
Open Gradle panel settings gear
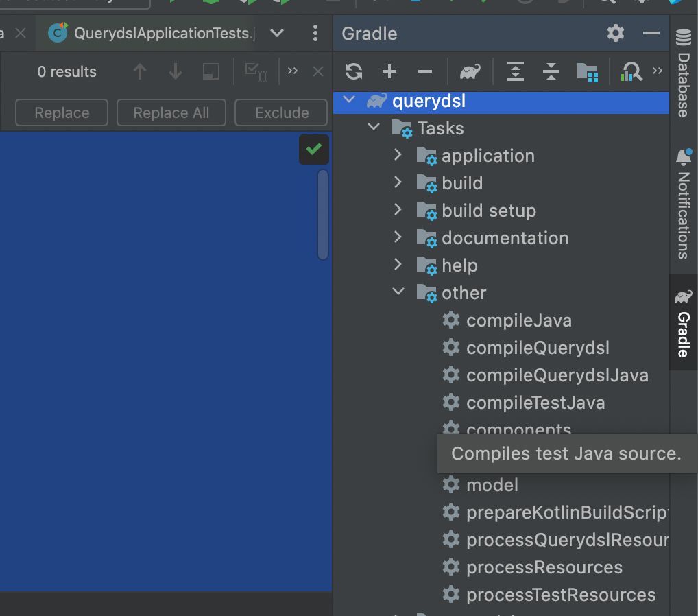(x=616, y=34)
